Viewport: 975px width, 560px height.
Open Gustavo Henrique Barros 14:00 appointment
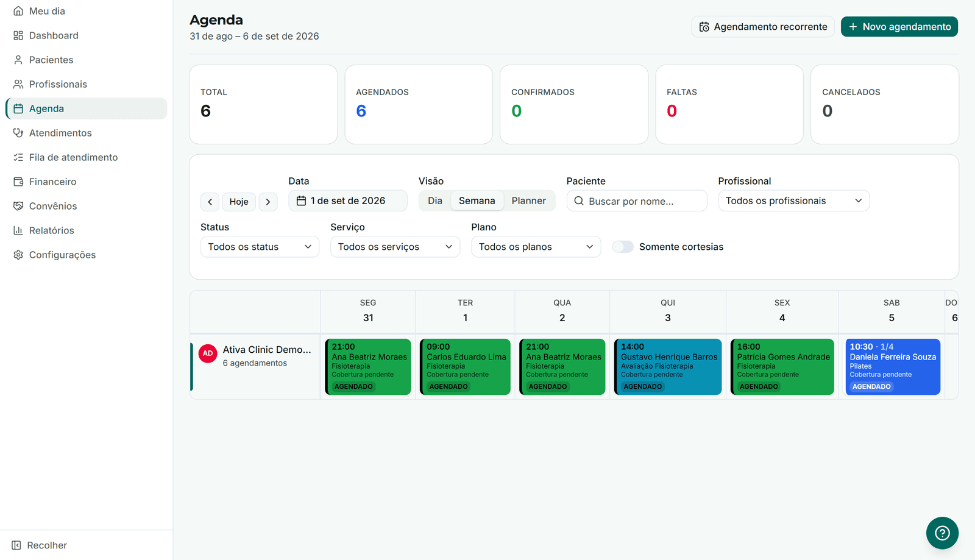668,367
